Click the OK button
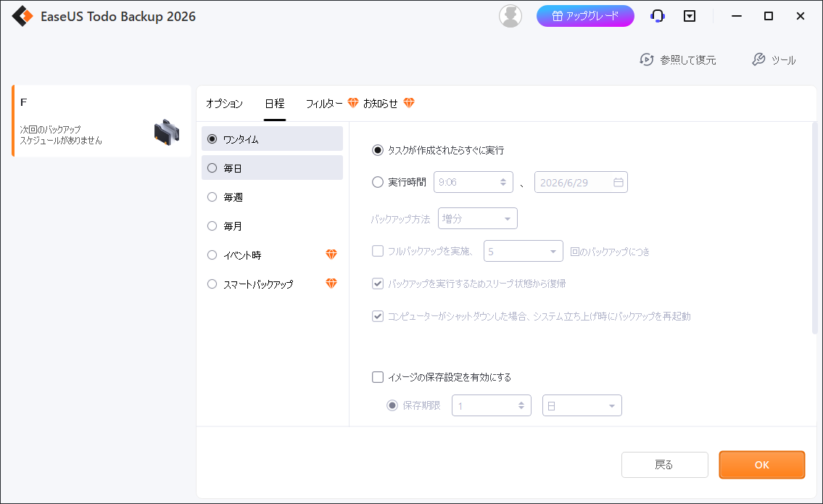The image size is (823, 504). 761,465
